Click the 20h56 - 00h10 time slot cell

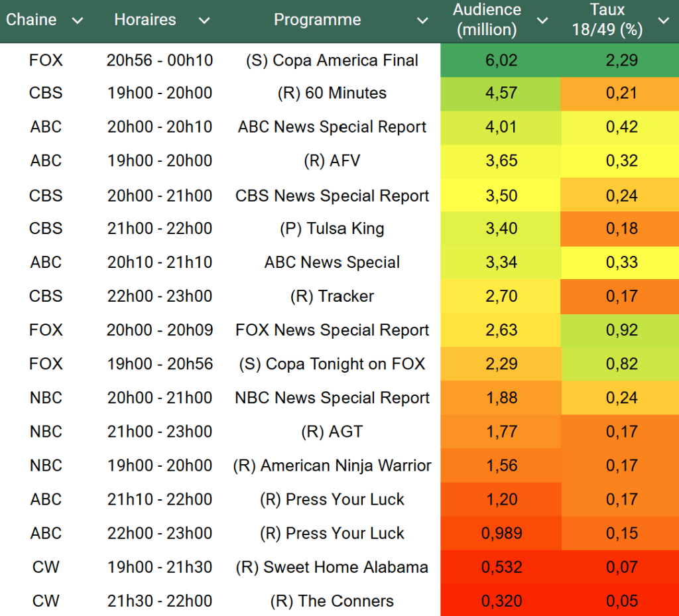click(160, 60)
